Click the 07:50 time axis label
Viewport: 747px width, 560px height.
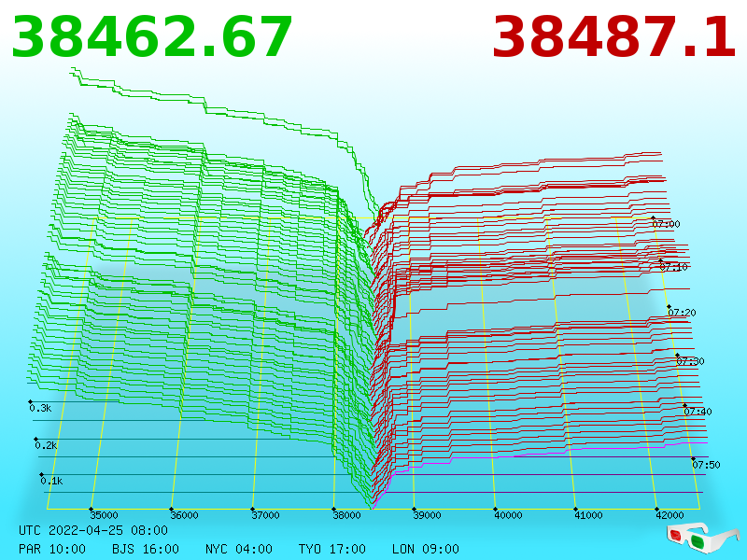click(706, 465)
